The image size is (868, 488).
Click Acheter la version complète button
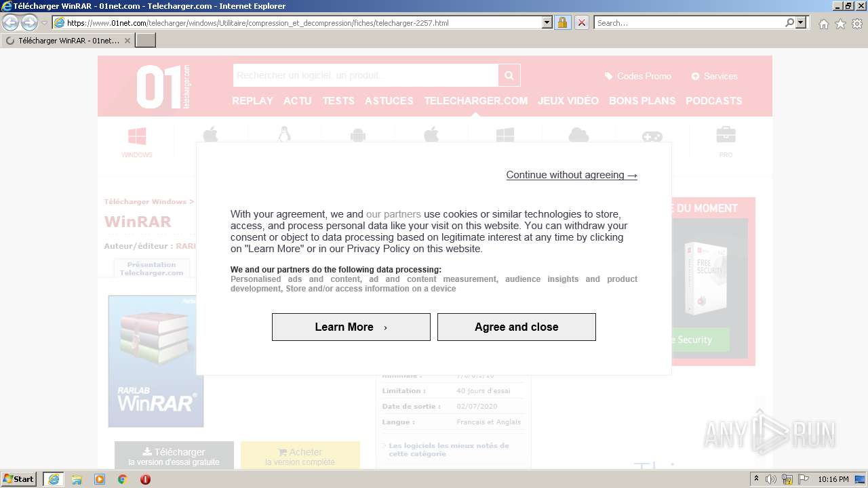[300, 455]
